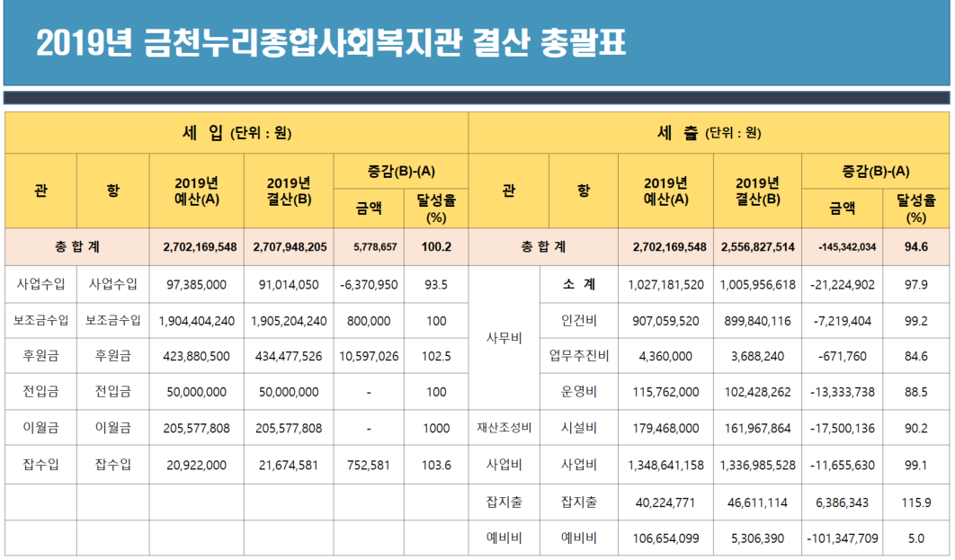Click the 보조금수입 difference value 800,000

368,320
